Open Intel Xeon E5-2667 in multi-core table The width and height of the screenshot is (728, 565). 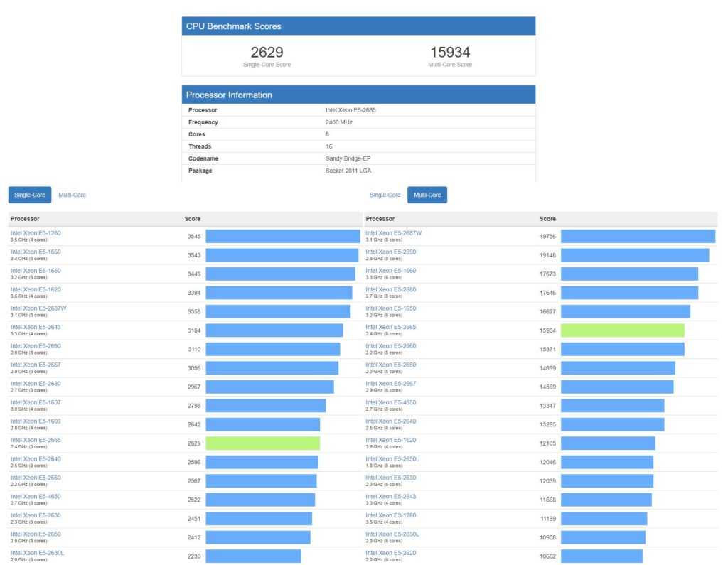pyautogui.click(x=391, y=384)
